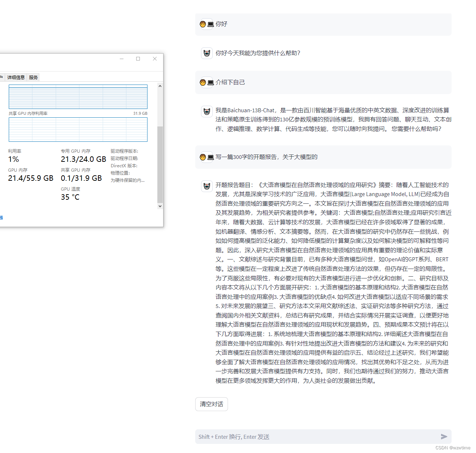Click the scrollbar down arrow in Task Manager
Image resolution: width=476 pixels, height=453 pixels.
(160, 206)
